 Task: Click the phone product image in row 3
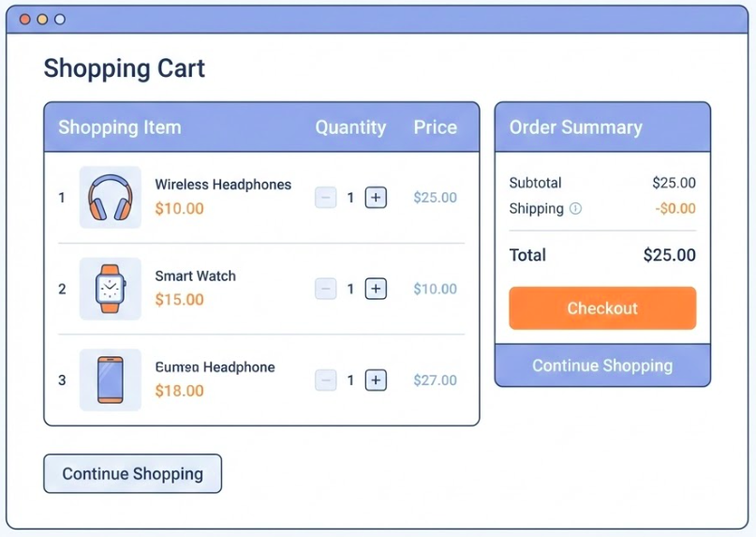(111, 380)
